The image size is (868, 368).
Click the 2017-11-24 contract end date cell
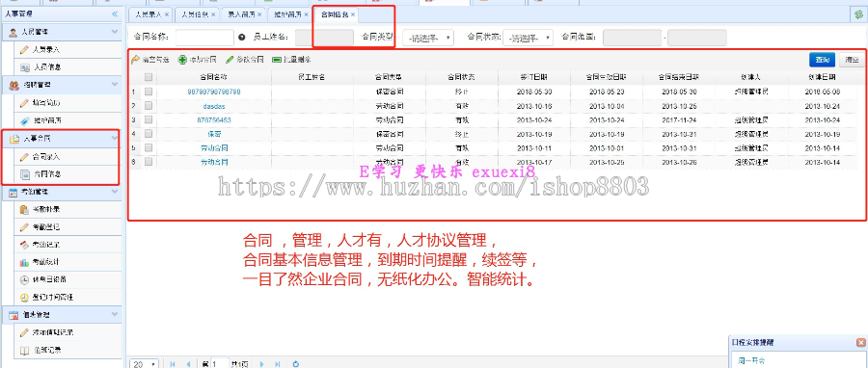(x=679, y=119)
